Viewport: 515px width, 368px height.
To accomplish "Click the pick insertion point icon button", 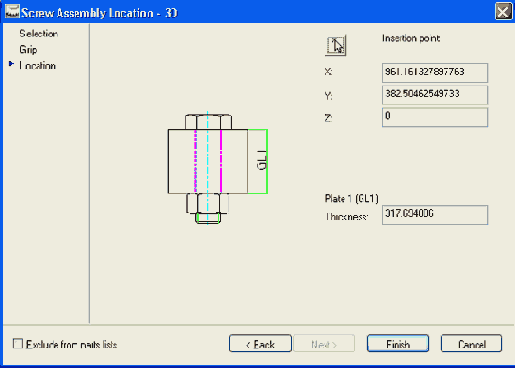I will point(335,45).
